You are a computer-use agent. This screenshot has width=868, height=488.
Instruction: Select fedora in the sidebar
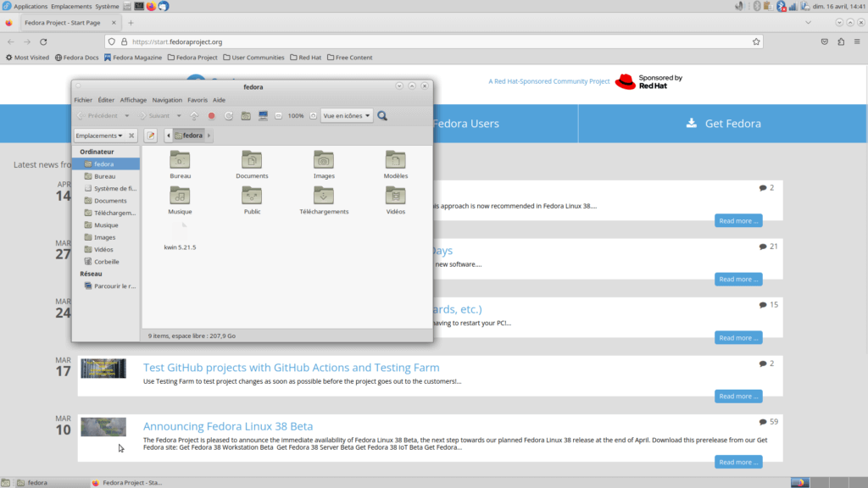click(106, 164)
